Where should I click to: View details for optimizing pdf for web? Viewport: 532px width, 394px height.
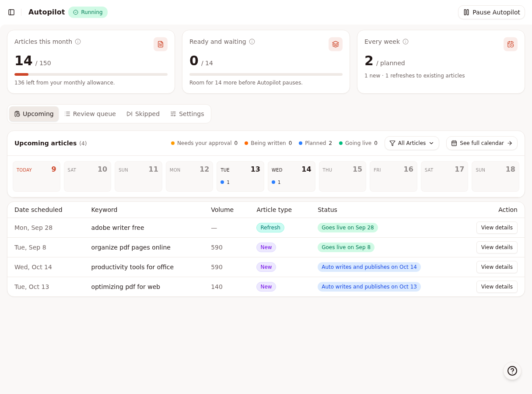pos(497,287)
